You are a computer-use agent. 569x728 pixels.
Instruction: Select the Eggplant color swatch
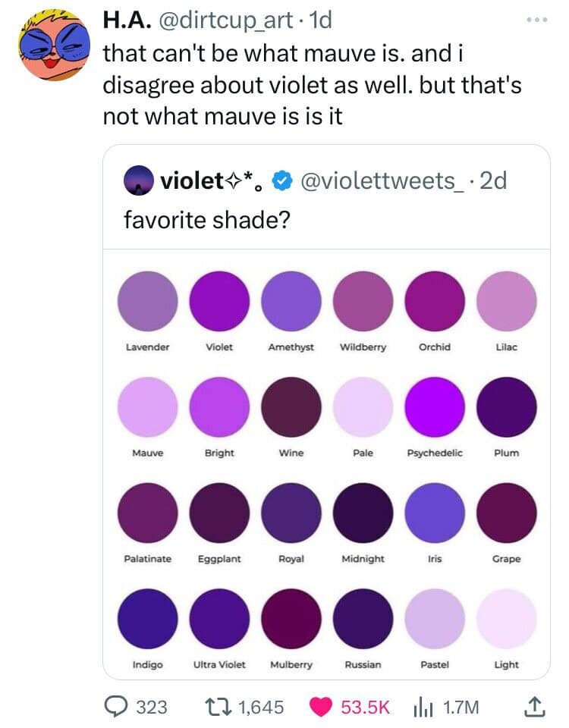219,512
